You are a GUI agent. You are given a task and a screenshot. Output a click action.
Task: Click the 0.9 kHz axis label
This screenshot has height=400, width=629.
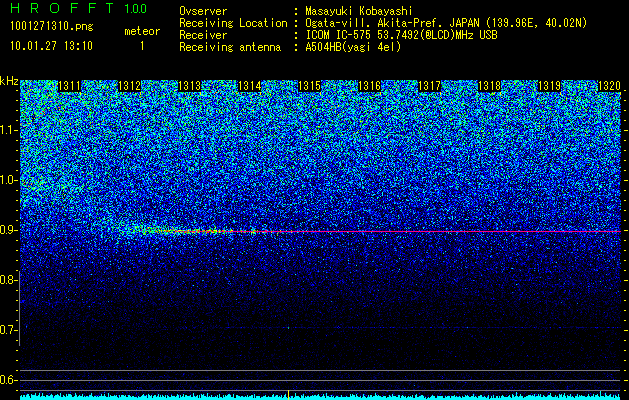(8, 230)
